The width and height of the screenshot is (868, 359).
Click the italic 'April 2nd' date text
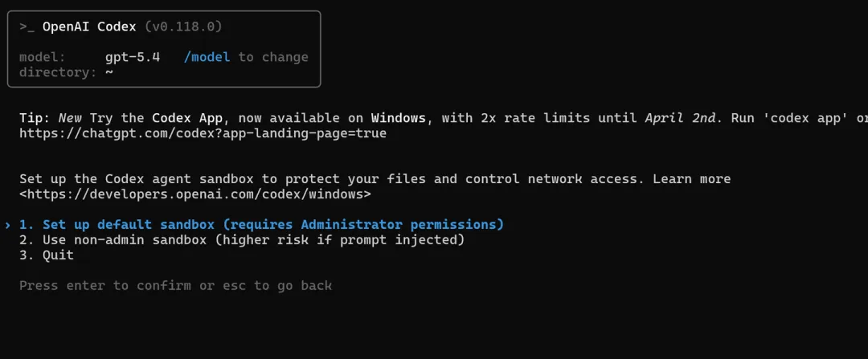pyautogui.click(x=680, y=118)
